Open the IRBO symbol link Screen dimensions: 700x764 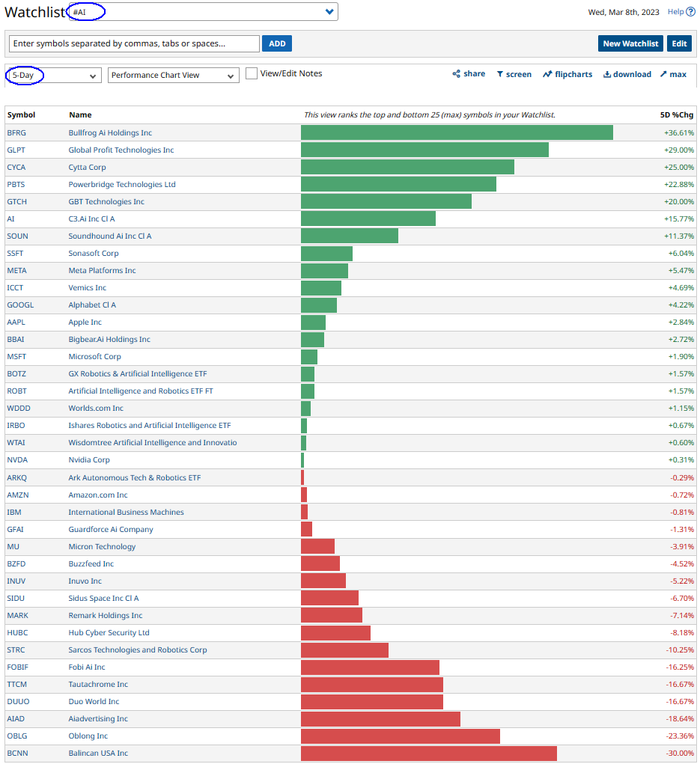tap(16, 425)
